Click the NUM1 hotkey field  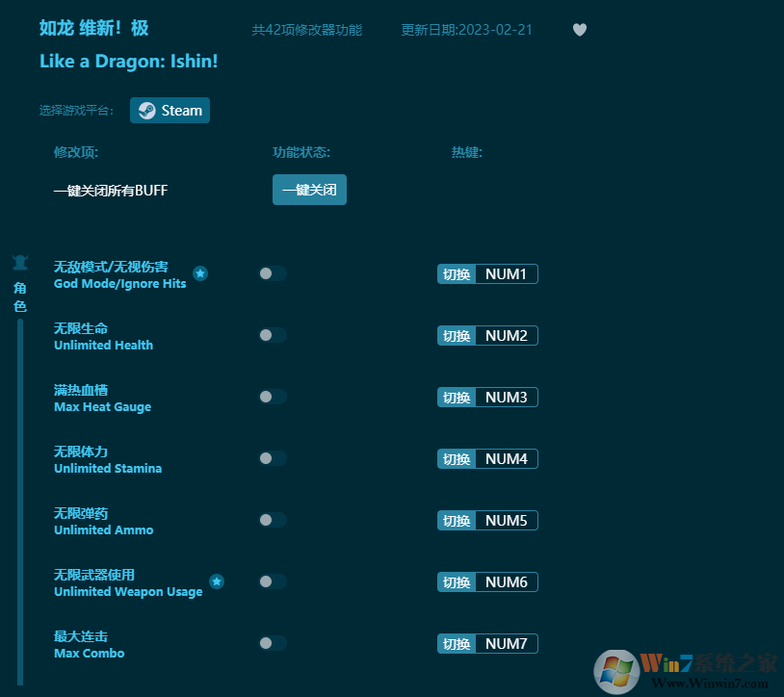(x=507, y=273)
